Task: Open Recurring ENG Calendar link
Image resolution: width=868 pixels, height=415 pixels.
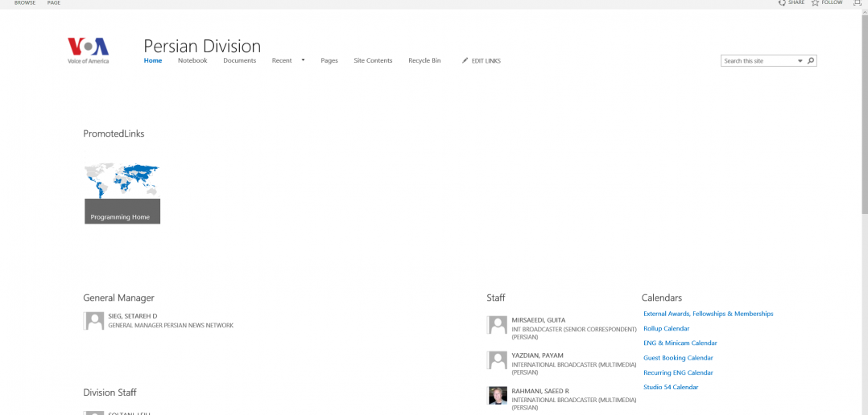Action: [678, 373]
